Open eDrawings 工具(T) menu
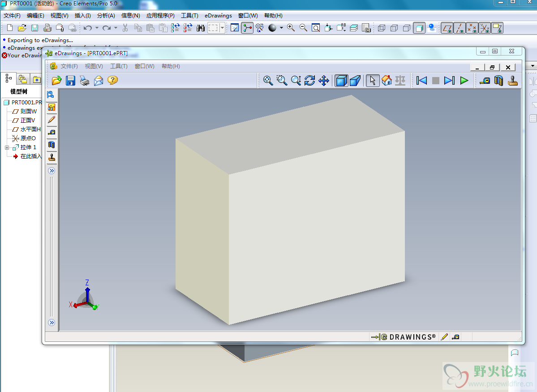The image size is (537, 392). click(x=119, y=66)
